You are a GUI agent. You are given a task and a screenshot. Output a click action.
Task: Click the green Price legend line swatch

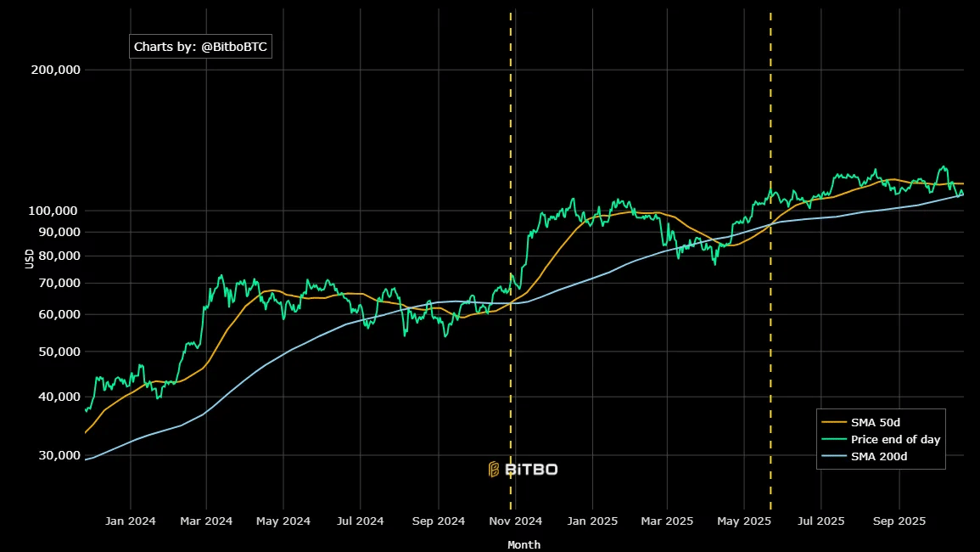pyautogui.click(x=833, y=439)
